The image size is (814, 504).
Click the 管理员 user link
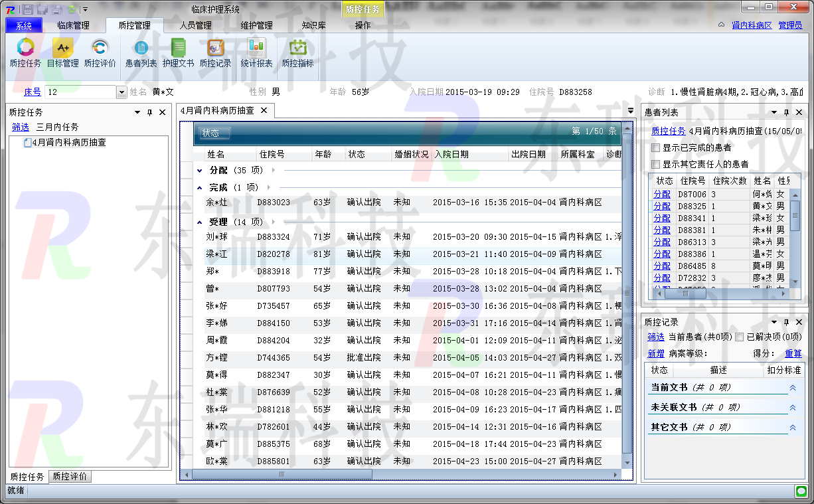click(790, 25)
